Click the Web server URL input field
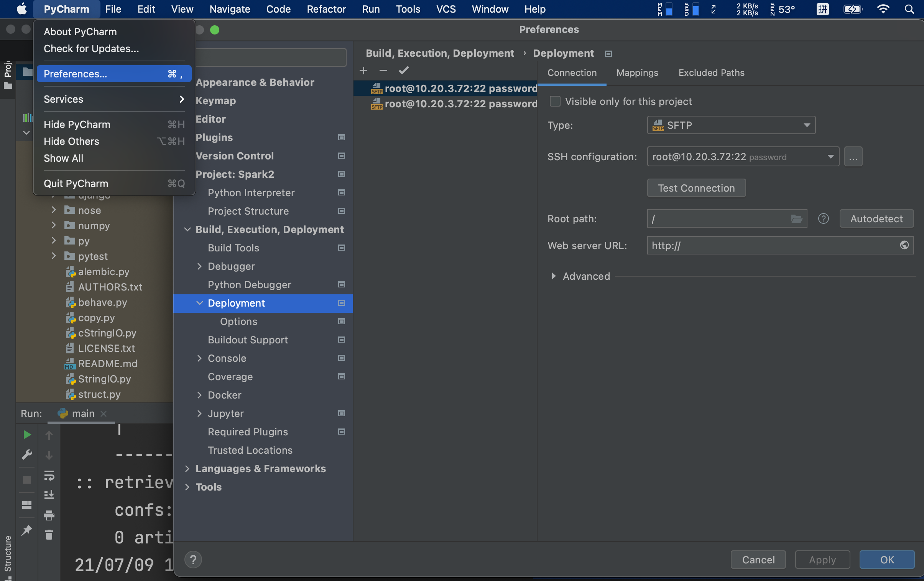 [x=771, y=245]
